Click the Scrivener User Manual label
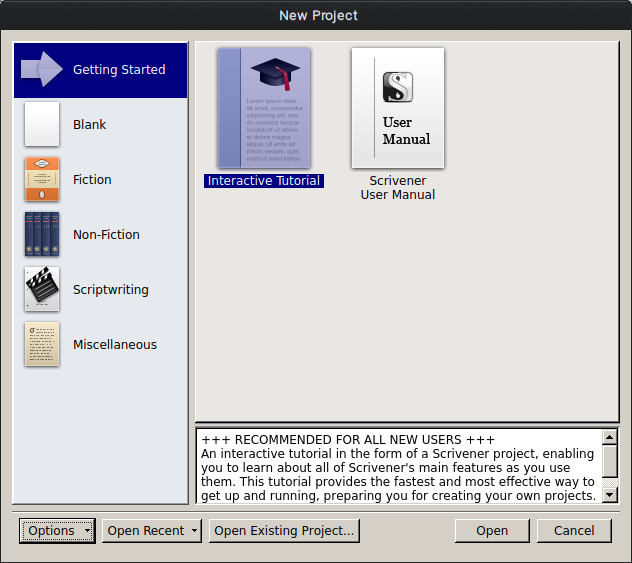Screen dimensions: 632x563 pyautogui.click(x=398, y=187)
